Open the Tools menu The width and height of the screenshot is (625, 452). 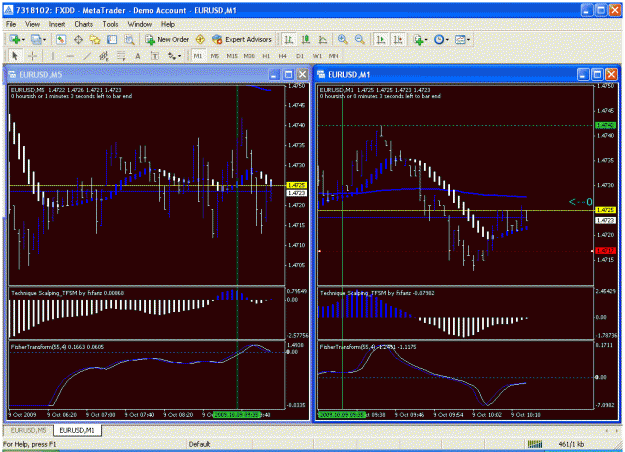pos(110,24)
